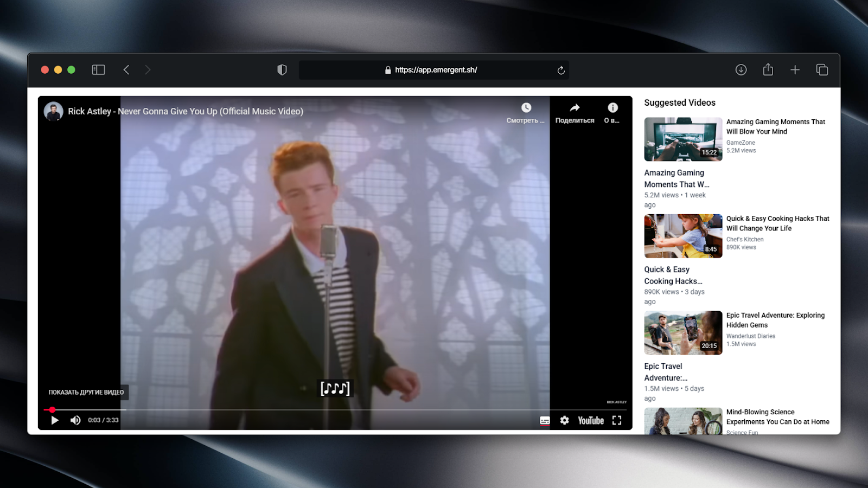Screen dimensions: 868x488
Task: Show browser downloads
Action: coord(741,70)
